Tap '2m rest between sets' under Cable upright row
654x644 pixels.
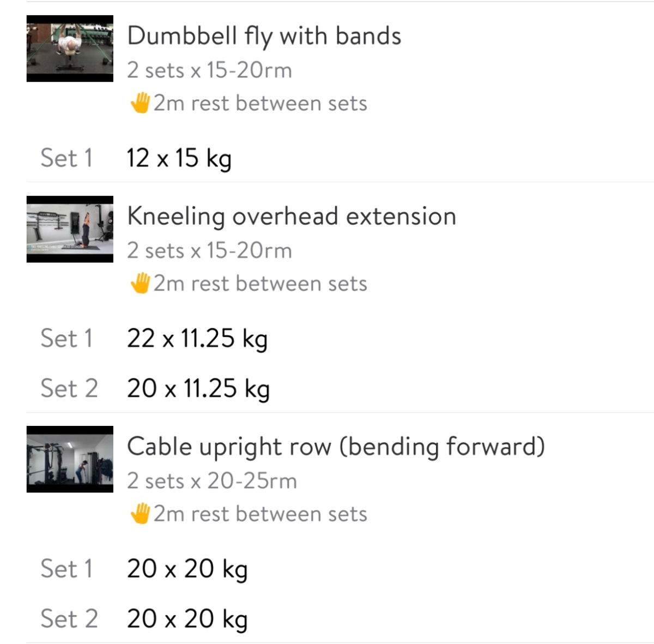point(260,514)
